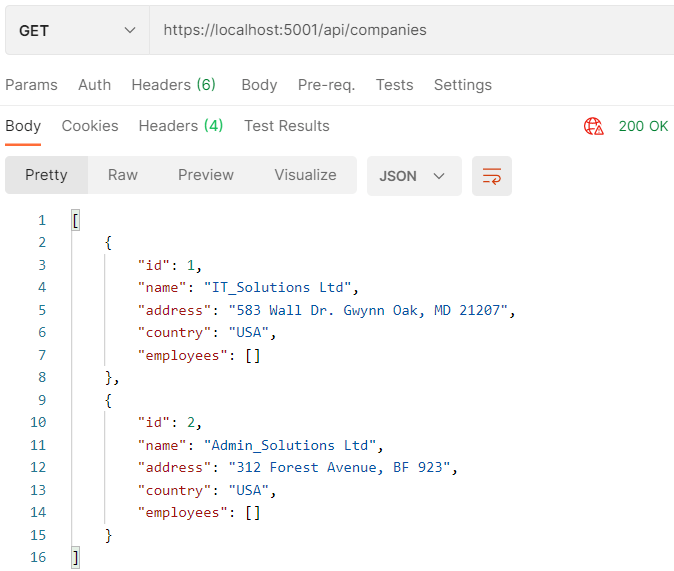This screenshot has width=674, height=571.
Task: Toggle the word wrap icon
Action: 492,176
